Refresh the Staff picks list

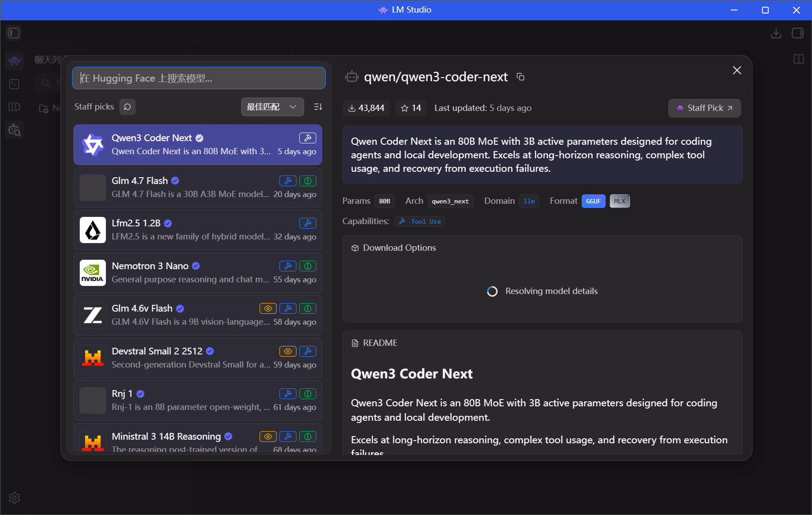[128, 107]
